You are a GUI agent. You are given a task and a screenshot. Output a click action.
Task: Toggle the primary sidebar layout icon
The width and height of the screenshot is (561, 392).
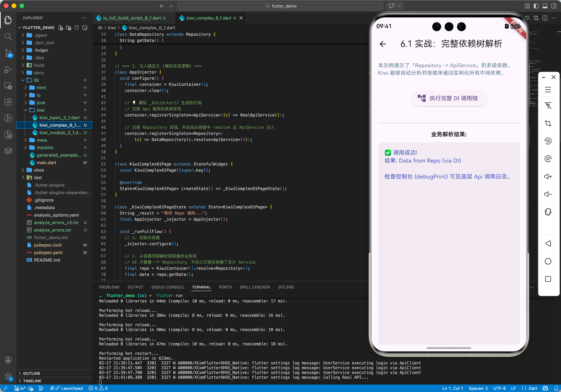pyautogui.click(x=536, y=6)
